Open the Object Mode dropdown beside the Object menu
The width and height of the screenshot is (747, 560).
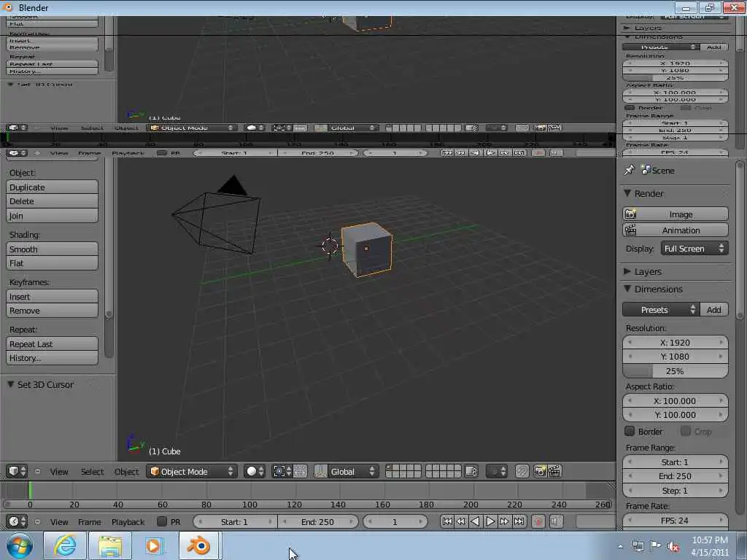(192, 472)
